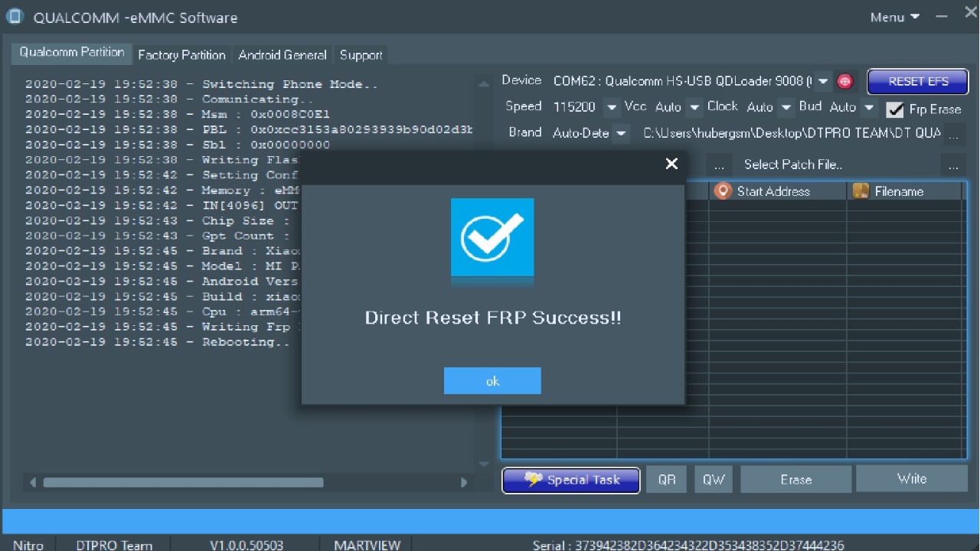Expand the Bud Auto dropdown
Screen dimensions: 980x551
868,107
